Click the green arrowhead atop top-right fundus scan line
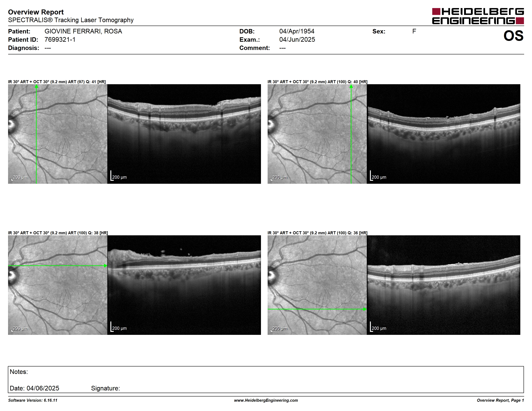The width and height of the screenshot is (532, 411). tap(351, 86)
